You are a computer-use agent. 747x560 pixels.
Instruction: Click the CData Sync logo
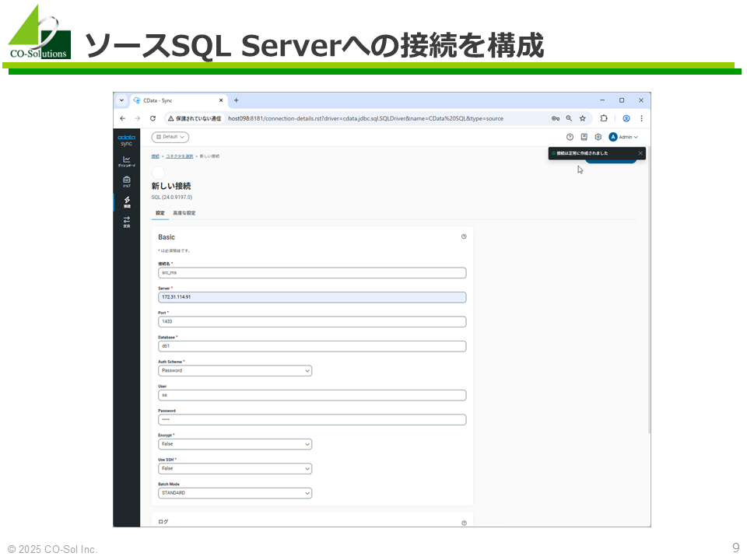tap(126, 140)
